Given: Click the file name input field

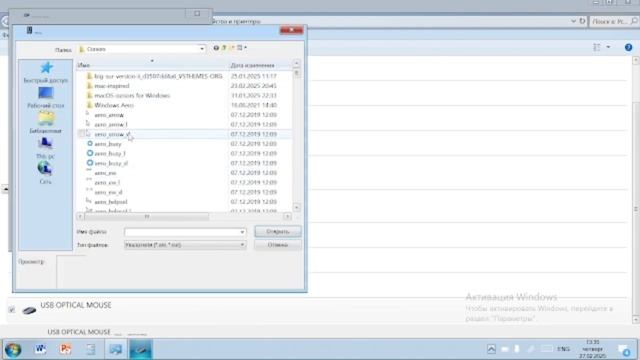Looking at the screenshot, I should 182,232.
